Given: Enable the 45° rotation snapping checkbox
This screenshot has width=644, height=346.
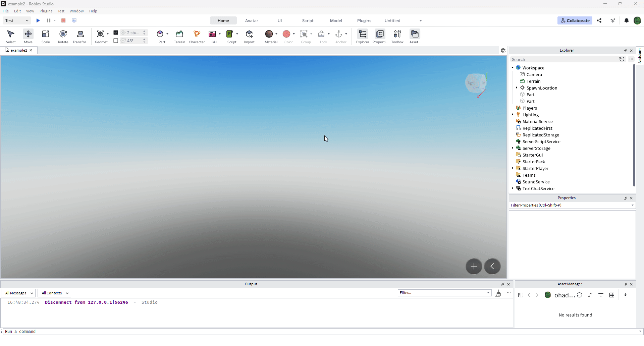Looking at the screenshot, I should click(116, 41).
